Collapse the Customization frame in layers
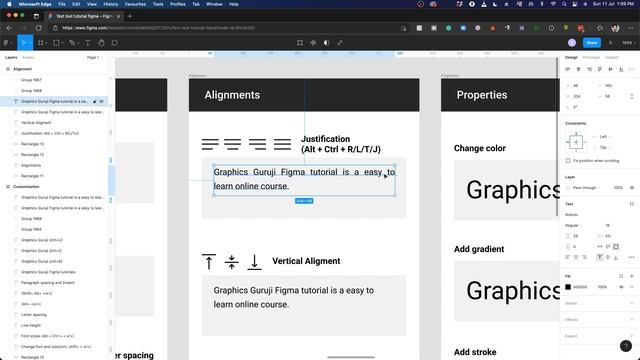 8,187
